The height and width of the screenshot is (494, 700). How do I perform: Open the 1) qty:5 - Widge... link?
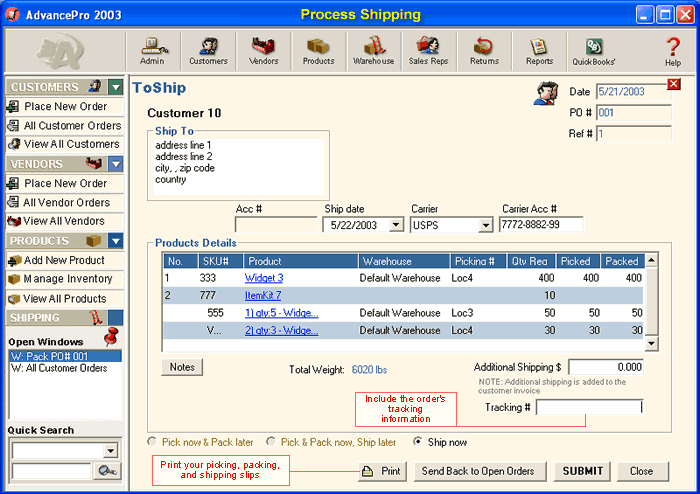pyautogui.click(x=282, y=313)
